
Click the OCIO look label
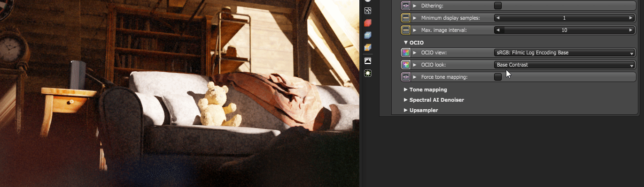[434, 65]
